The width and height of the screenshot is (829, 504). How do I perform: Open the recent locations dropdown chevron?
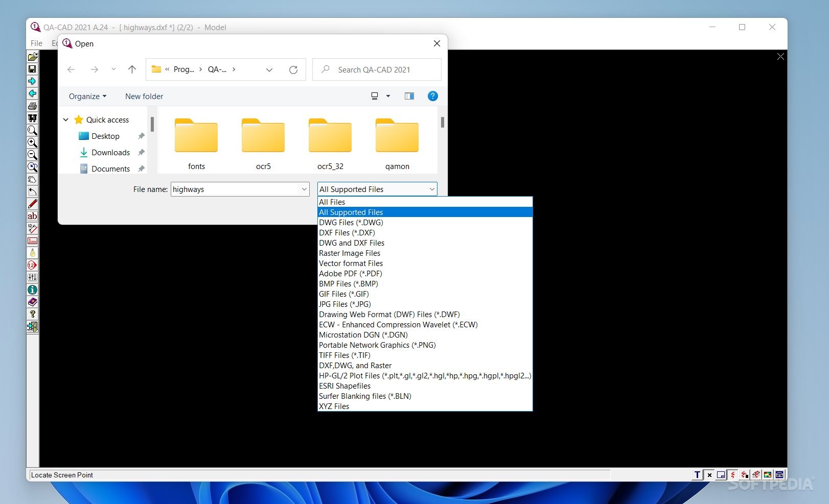pyautogui.click(x=113, y=69)
